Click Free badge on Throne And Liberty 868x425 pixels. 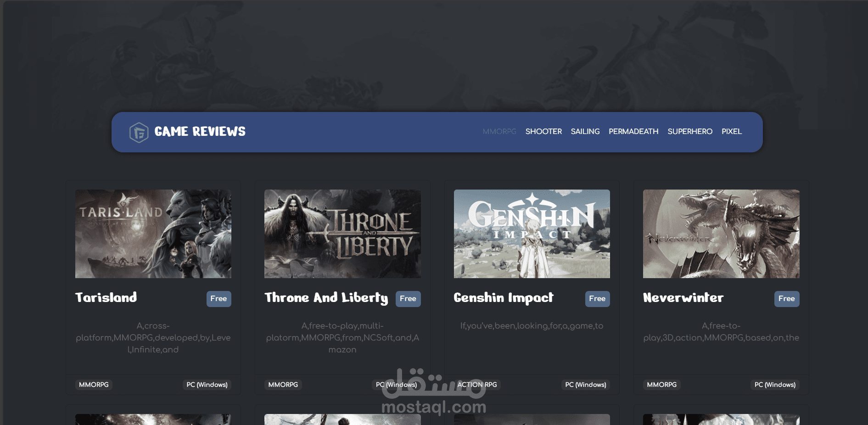coord(408,299)
